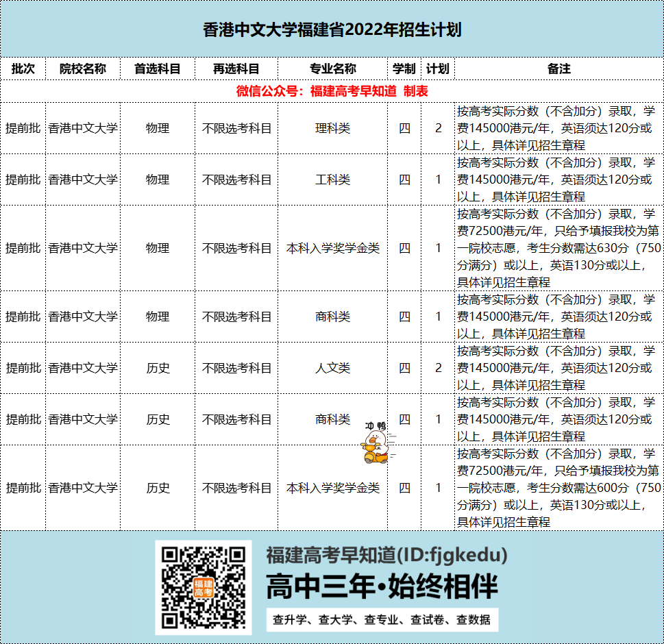Viewport: 664px width, 644px height.
Task: Click the duck scooter sticker
Action: 378,443
